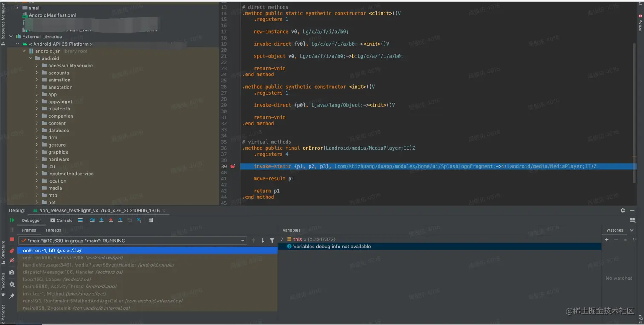Image resolution: width=644 pixels, height=325 pixels.
Task: Stop the debug session
Action: tap(12, 240)
